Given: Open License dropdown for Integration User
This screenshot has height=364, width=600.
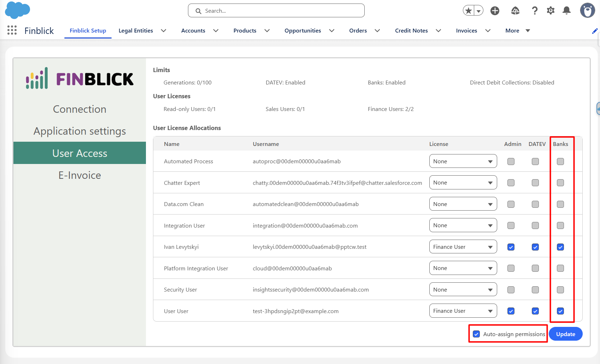Looking at the screenshot, I should pos(463,225).
